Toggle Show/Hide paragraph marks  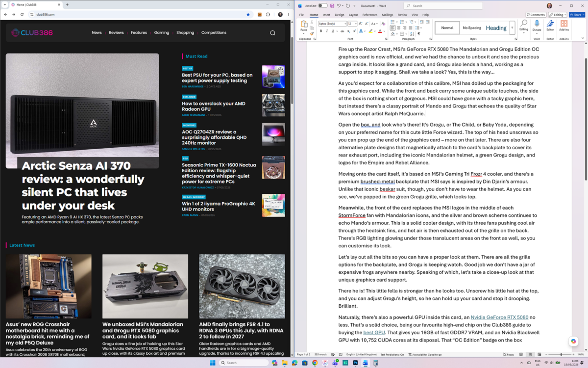418,34
